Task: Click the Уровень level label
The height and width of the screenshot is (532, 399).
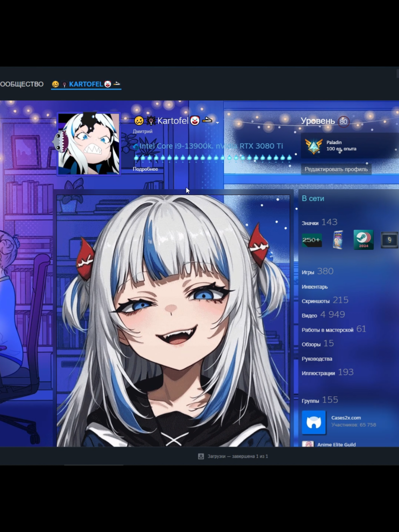Action: pyautogui.click(x=318, y=121)
